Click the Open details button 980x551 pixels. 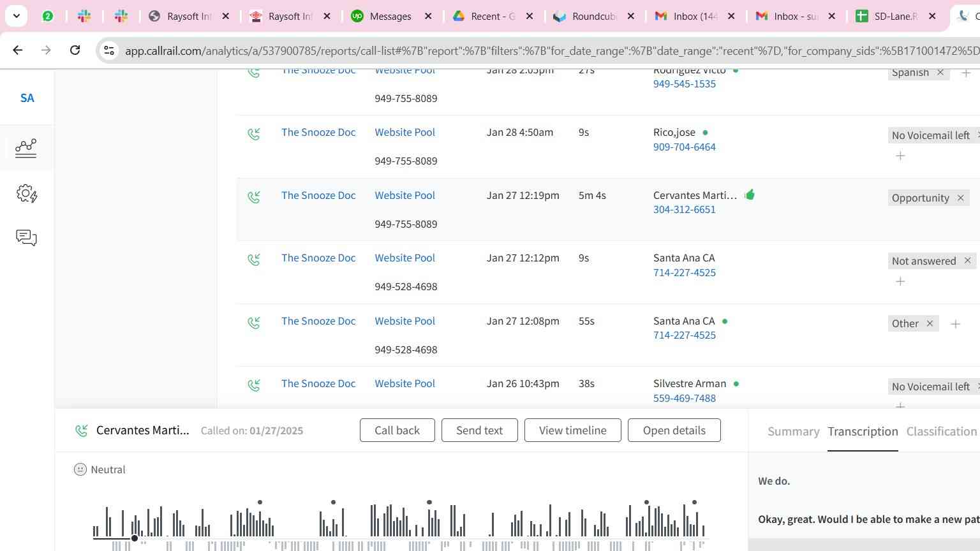click(x=674, y=430)
